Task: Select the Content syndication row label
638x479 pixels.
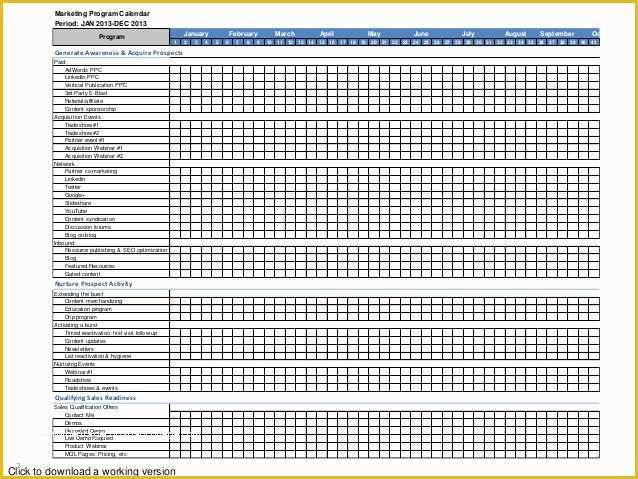Action: tap(90, 219)
